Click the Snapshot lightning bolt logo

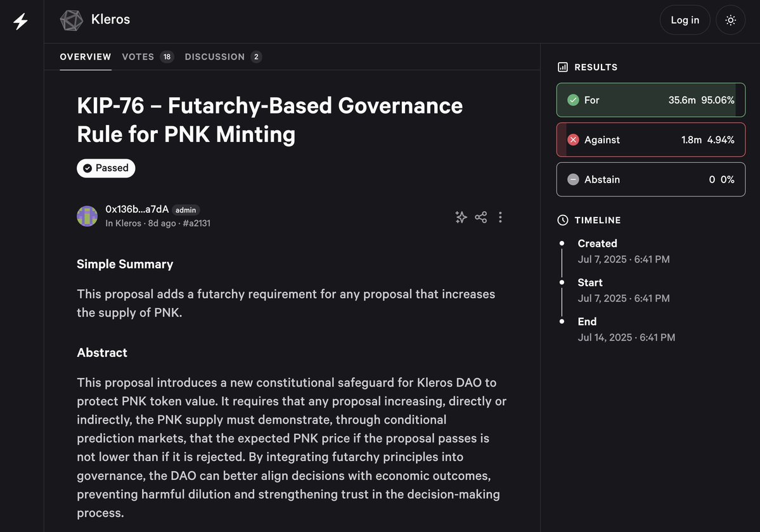click(x=20, y=21)
